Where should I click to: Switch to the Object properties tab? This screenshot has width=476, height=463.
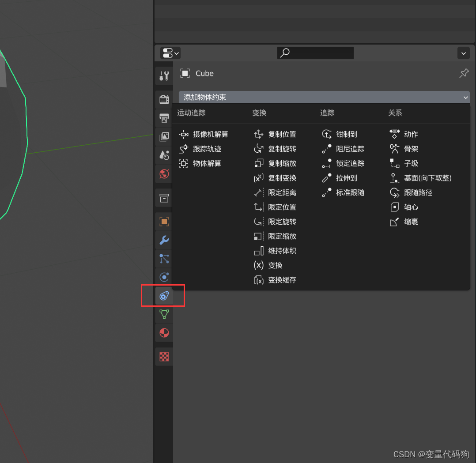point(163,222)
